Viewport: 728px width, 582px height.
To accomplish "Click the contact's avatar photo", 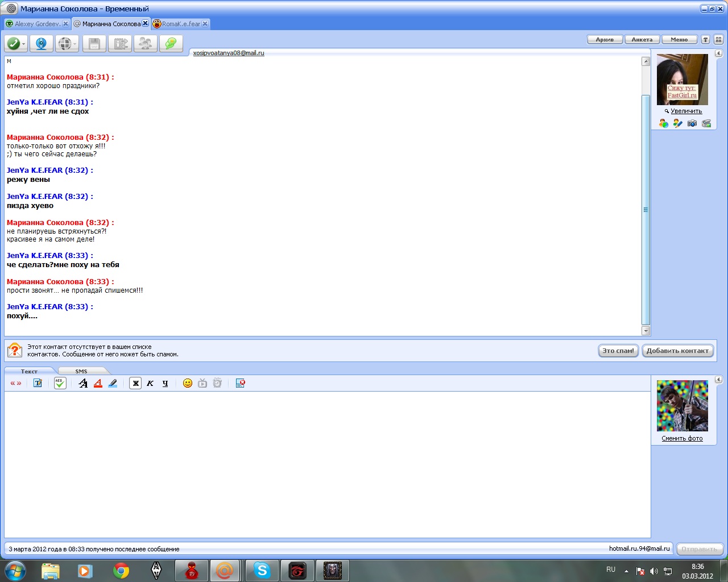I will pyautogui.click(x=682, y=80).
